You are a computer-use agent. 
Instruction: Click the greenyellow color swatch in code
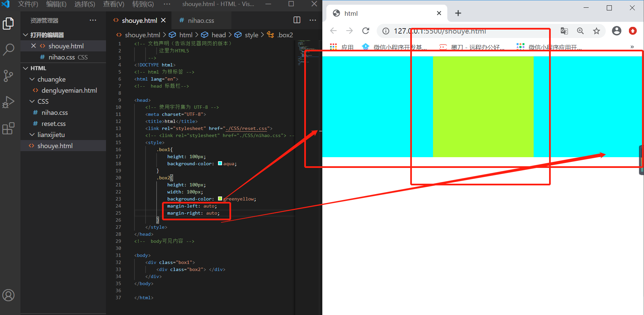tap(220, 199)
